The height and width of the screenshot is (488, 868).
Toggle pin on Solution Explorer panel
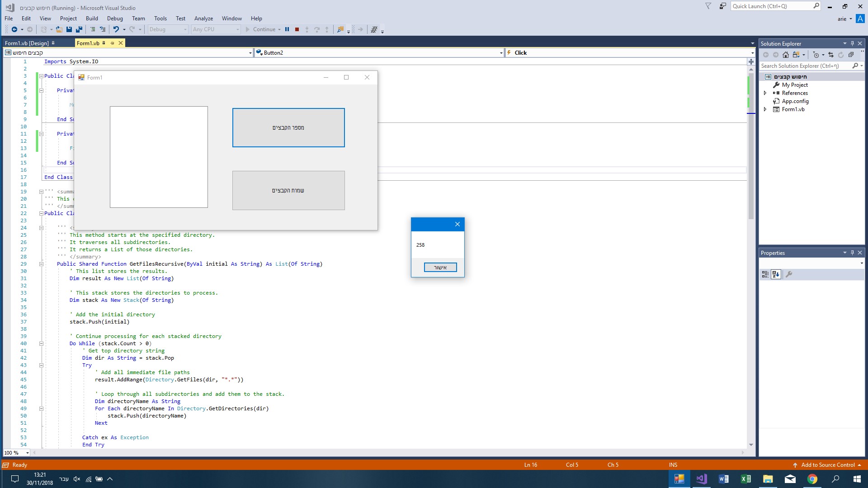pyautogui.click(x=852, y=43)
